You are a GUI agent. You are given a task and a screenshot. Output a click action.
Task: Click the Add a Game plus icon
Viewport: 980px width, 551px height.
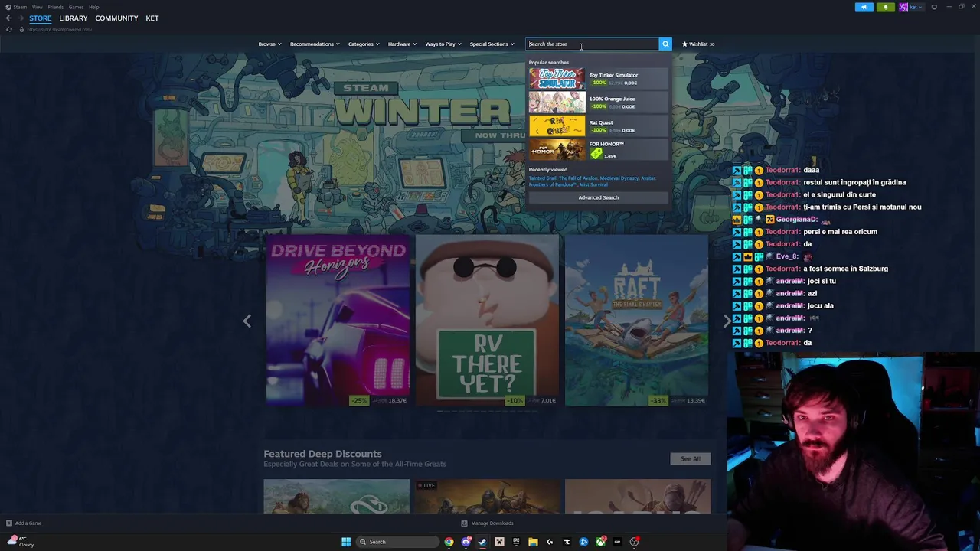pyautogui.click(x=9, y=523)
